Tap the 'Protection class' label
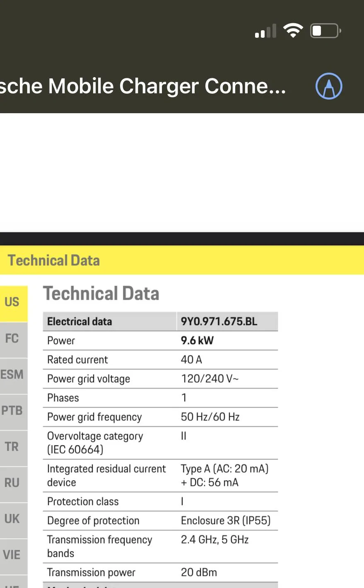The height and width of the screenshot is (588, 364). pyautogui.click(x=83, y=502)
